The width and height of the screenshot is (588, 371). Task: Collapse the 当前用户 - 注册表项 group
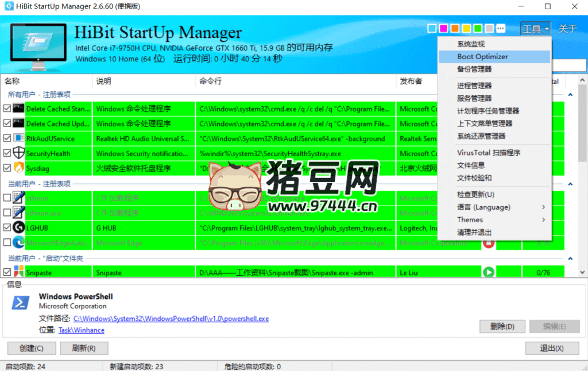[570, 184]
